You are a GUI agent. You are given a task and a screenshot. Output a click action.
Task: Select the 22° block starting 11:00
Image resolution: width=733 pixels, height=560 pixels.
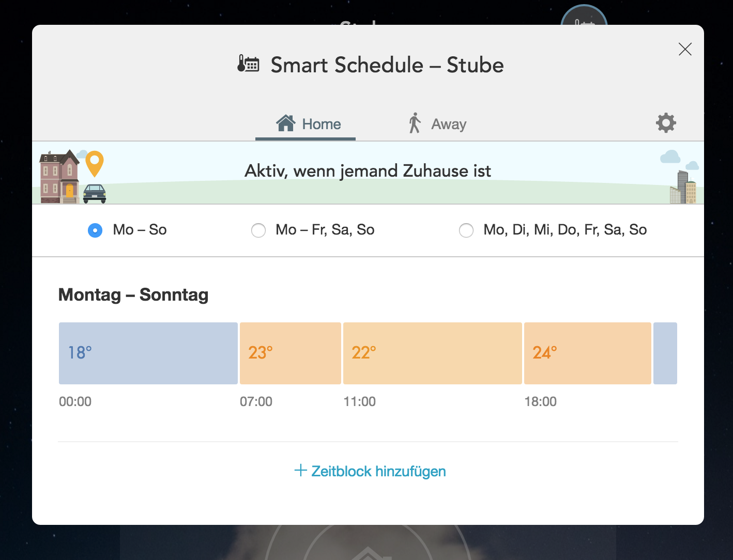(432, 353)
